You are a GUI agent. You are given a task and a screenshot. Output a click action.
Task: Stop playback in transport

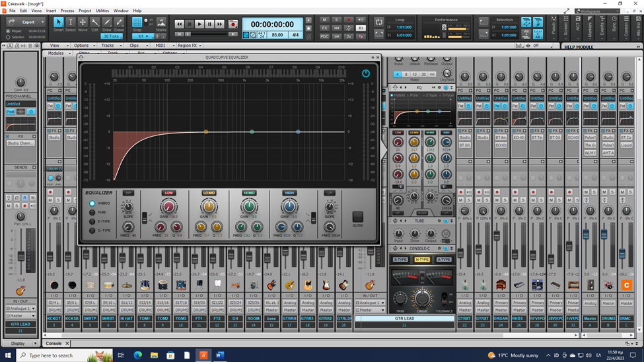coord(190,24)
